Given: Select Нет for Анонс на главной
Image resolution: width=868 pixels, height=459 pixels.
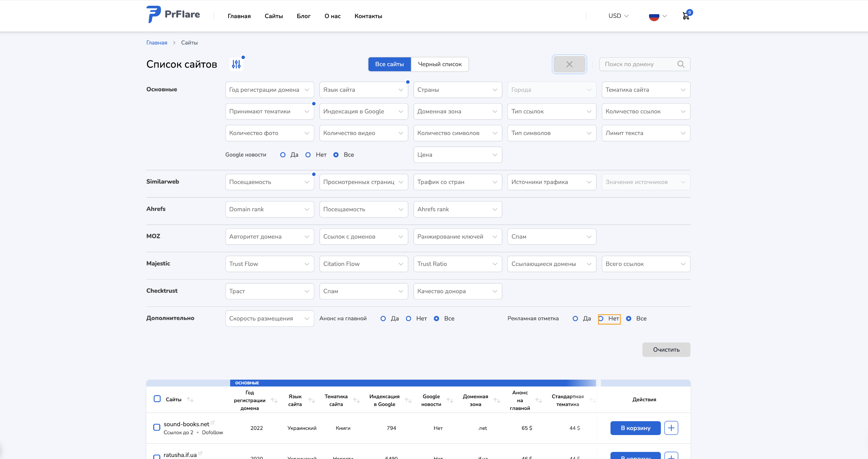Looking at the screenshot, I should coord(408,318).
